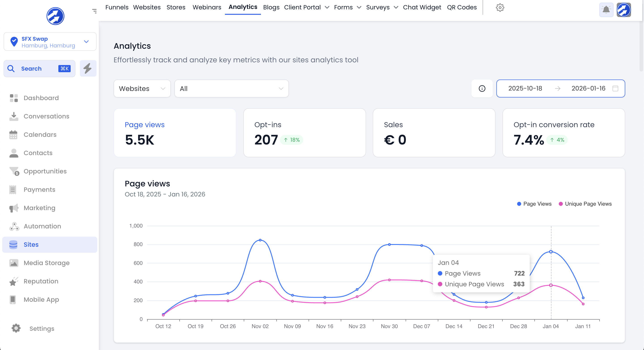The width and height of the screenshot is (644, 350).
Task: Click the Opt-ins metric card
Action: [x=304, y=133]
